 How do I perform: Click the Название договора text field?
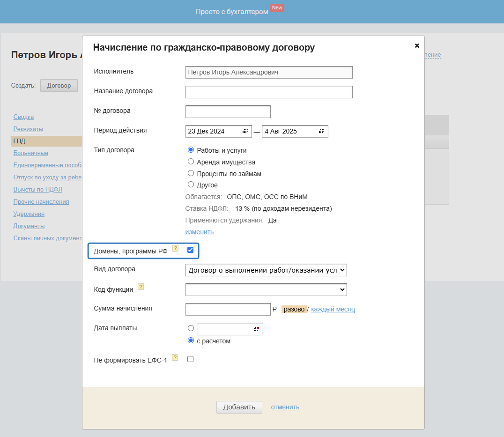click(269, 92)
